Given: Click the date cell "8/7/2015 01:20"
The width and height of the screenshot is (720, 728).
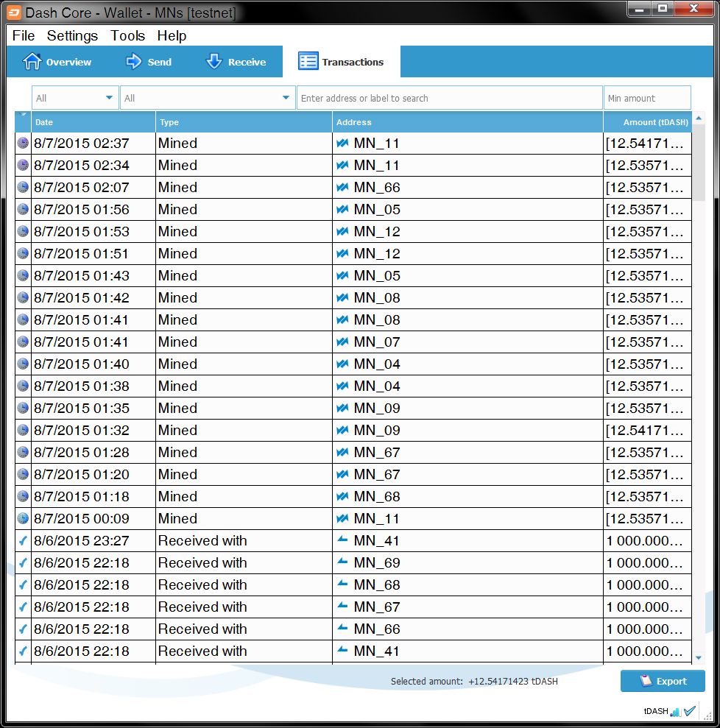Looking at the screenshot, I should pos(82,475).
